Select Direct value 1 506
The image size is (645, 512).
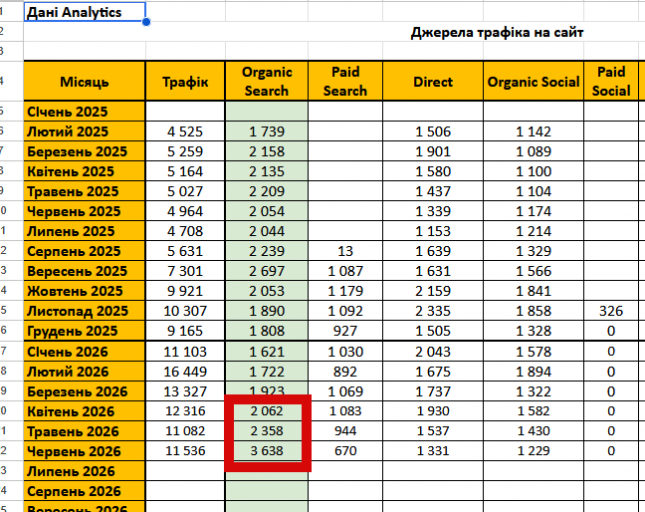(433, 132)
